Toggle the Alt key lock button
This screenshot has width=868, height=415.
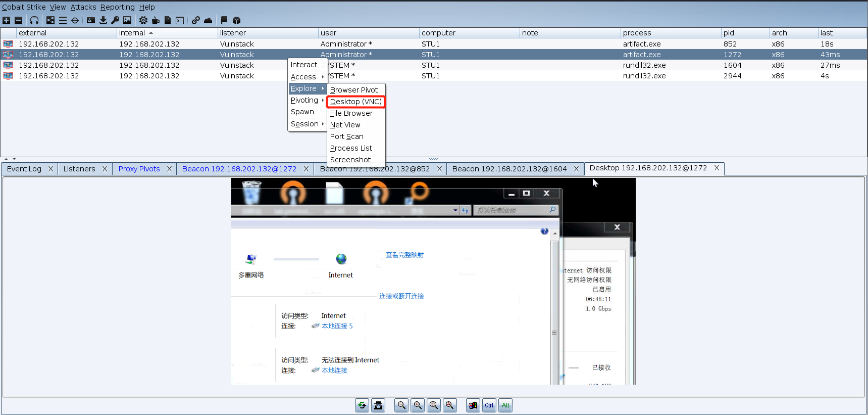(505, 405)
